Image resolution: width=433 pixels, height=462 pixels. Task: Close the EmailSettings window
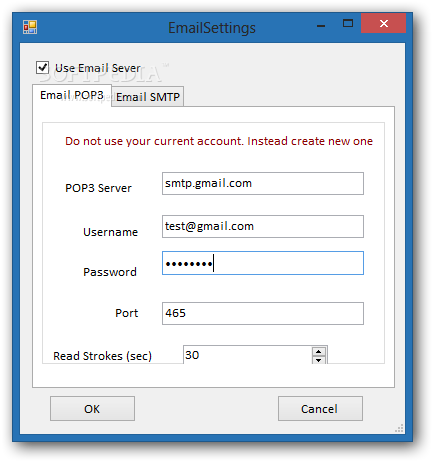[x=384, y=23]
